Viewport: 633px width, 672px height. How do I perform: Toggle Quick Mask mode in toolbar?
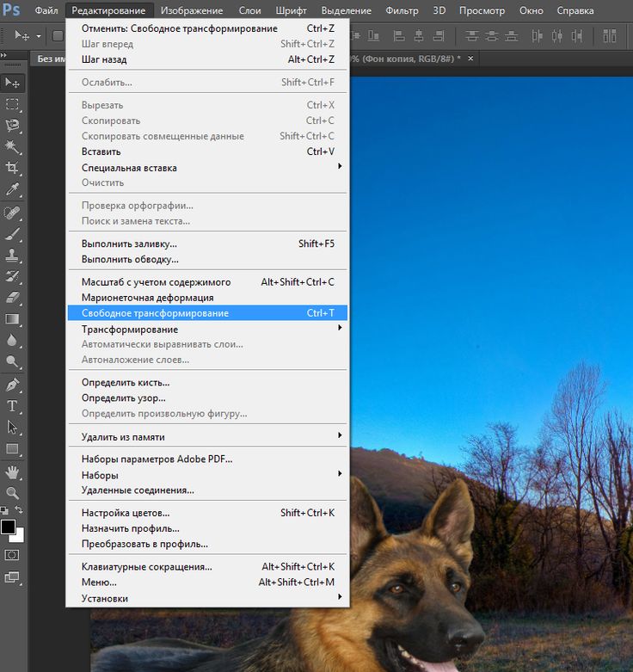click(x=12, y=555)
